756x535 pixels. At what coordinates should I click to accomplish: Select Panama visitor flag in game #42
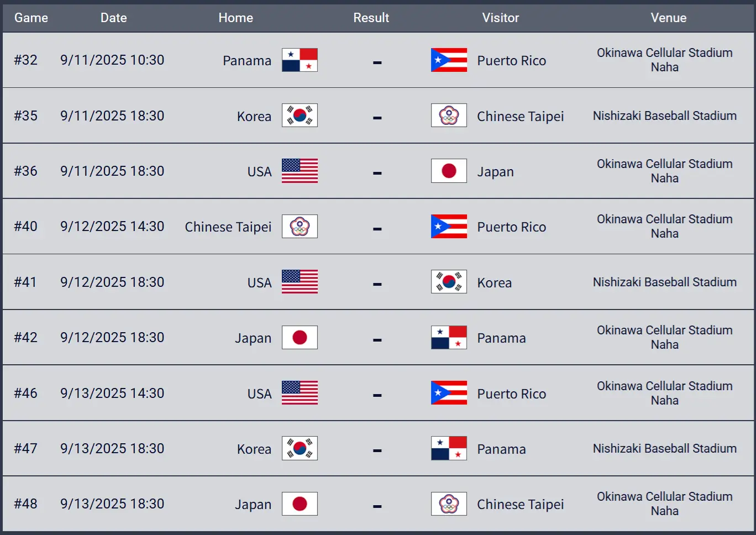pos(449,337)
